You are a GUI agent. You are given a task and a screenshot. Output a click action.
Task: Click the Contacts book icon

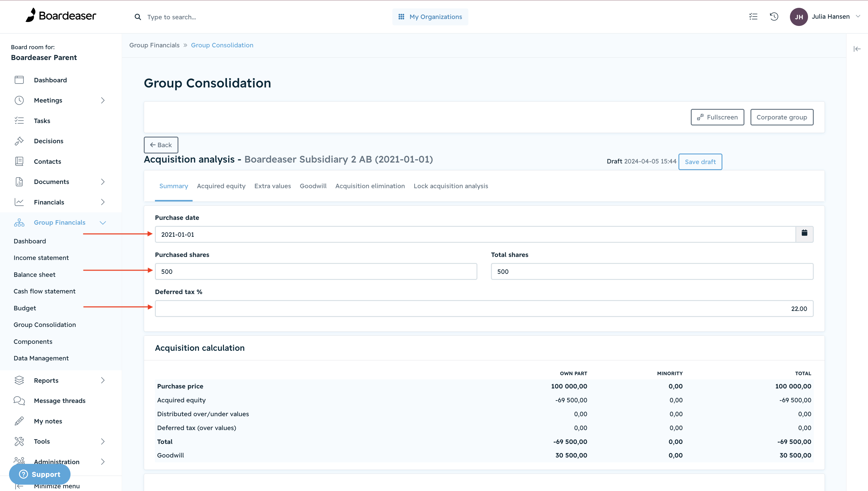(19, 161)
